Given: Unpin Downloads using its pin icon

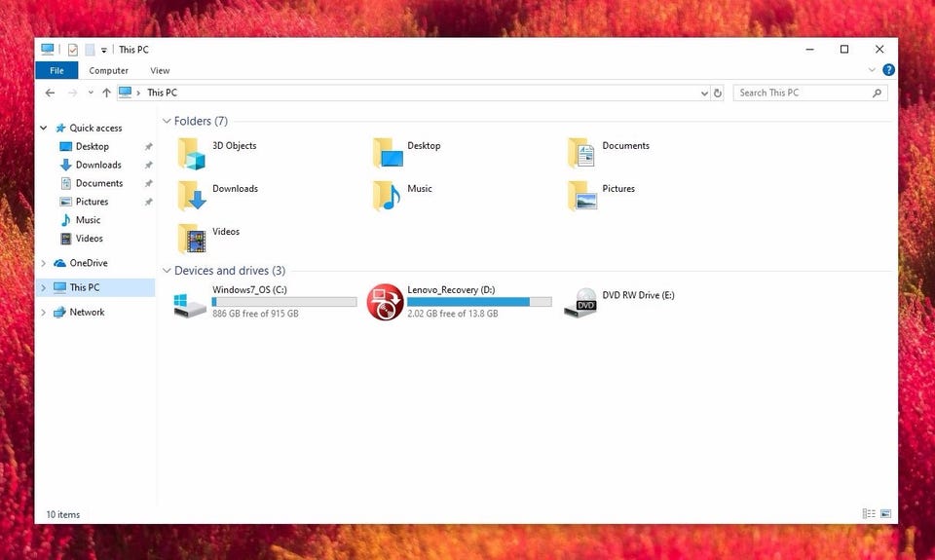Looking at the screenshot, I should coord(148,165).
